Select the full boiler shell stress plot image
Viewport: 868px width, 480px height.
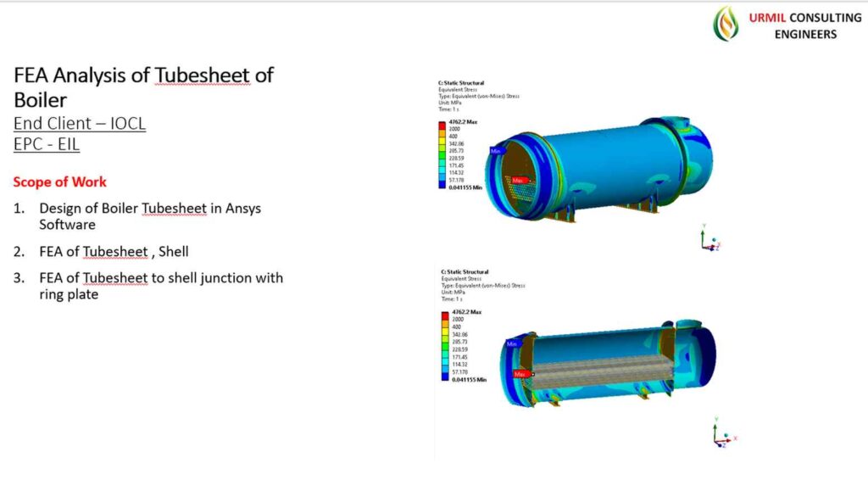(598, 168)
